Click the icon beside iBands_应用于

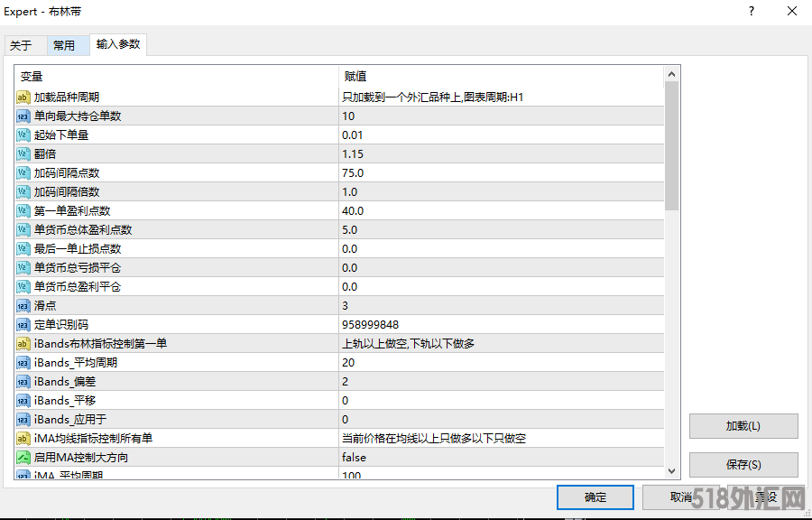pyautogui.click(x=23, y=420)
